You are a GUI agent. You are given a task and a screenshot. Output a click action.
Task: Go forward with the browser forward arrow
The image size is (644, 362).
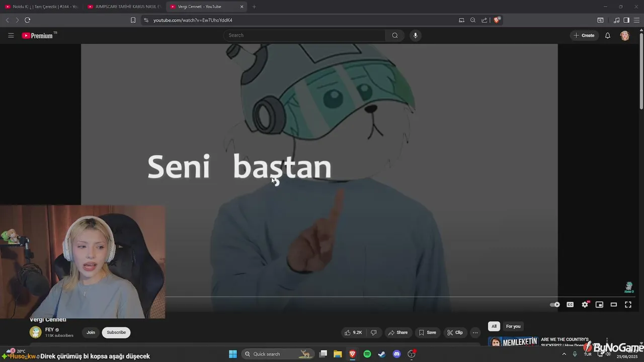pyautogui.click(x=17, y=20)
